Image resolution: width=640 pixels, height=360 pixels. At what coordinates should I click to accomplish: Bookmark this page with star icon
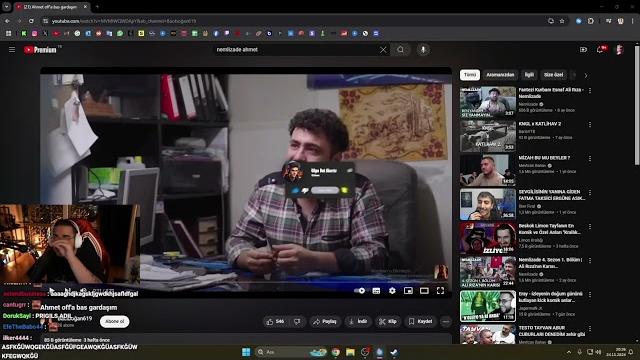(x=562, y=21)
